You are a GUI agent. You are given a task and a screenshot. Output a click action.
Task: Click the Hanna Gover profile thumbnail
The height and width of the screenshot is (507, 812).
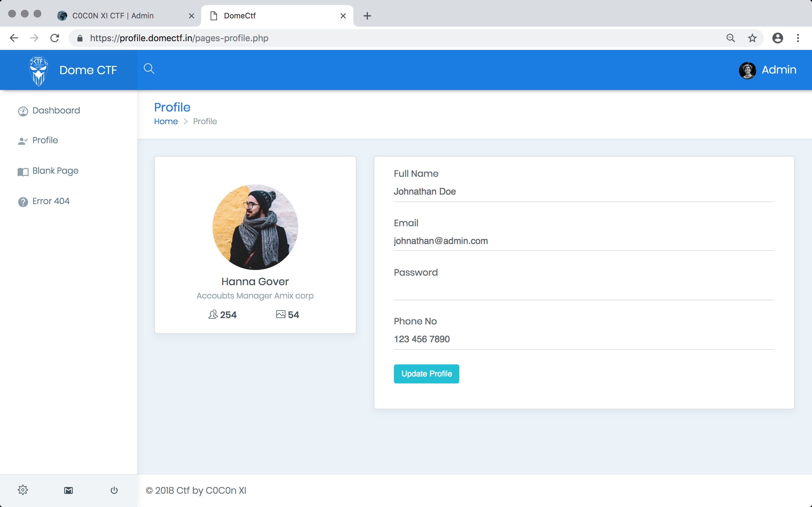click(x=255, y=227)
